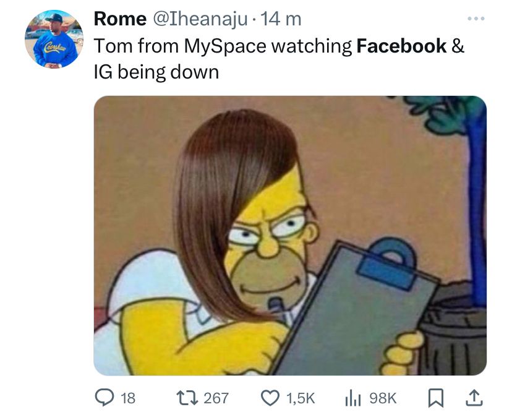Viewport: 512px width, 420px height.
Task: Click the retweet count 267
Action: coord(216,398)
